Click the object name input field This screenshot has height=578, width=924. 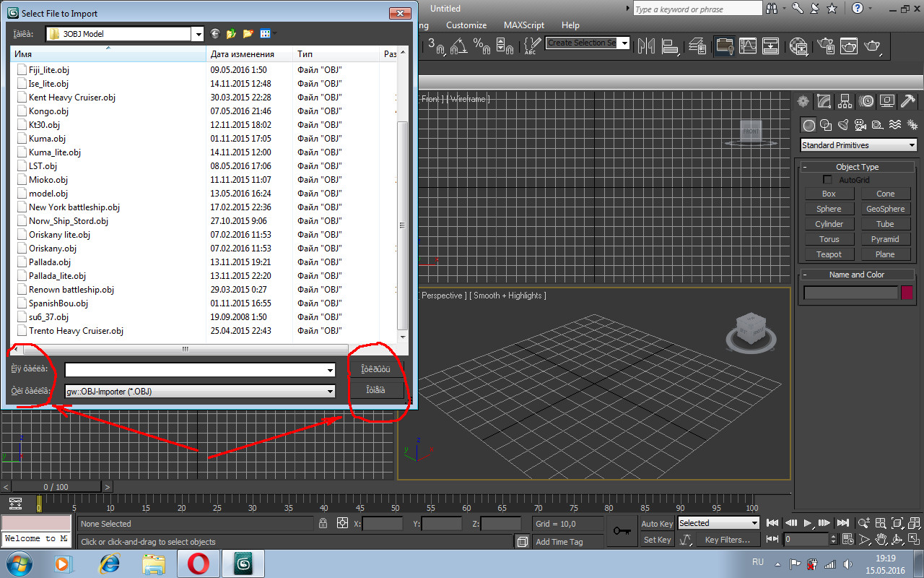pos(851,293)
